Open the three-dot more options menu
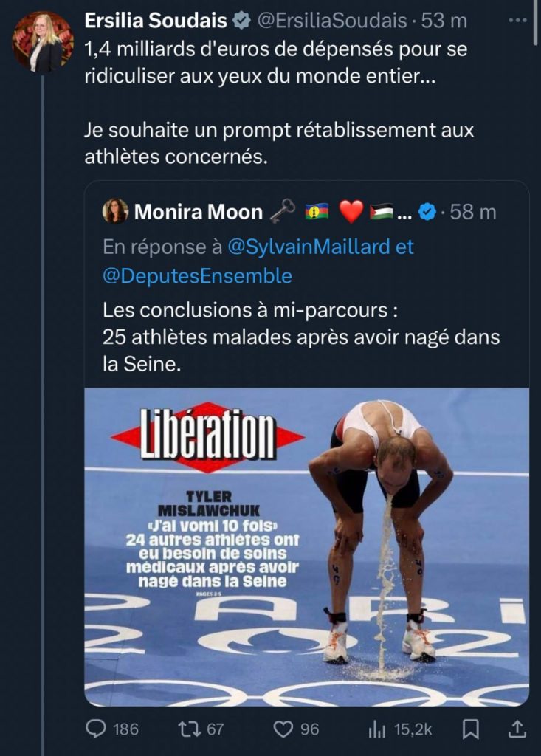541x756 pixels. coord(518,20)
